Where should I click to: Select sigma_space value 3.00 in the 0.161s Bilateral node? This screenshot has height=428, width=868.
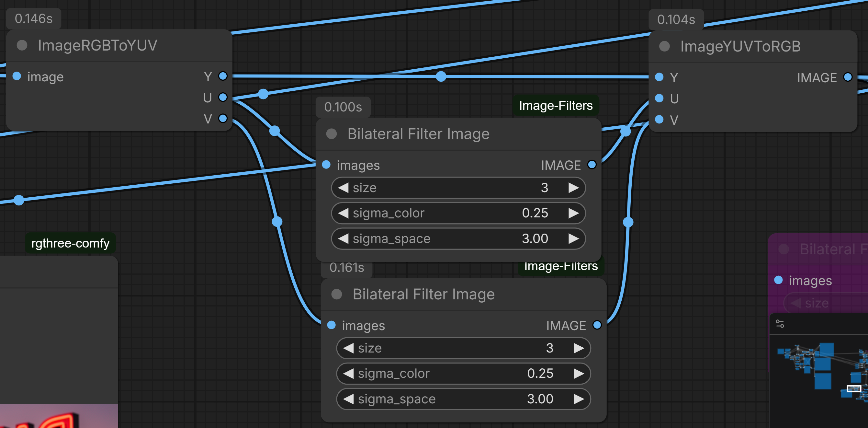540,399
